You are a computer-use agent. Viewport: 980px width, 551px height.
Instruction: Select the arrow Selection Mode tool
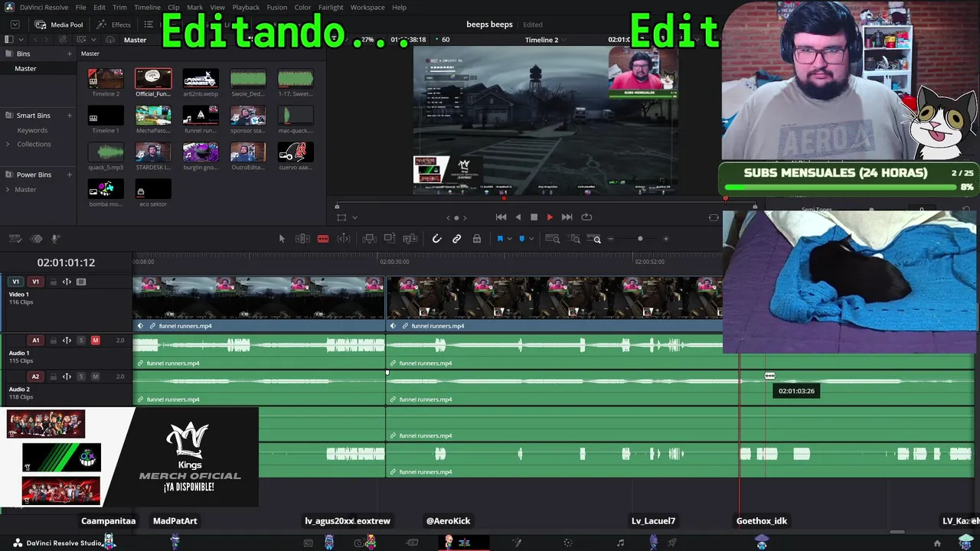(x=282, y=239)
